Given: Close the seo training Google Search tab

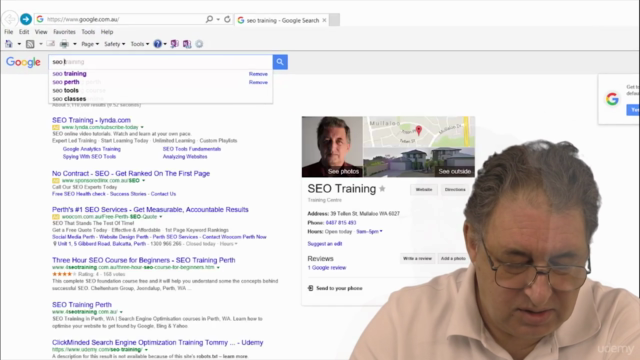Looking at the screenshot, I should pyautogui.click(x=324, y=20).
